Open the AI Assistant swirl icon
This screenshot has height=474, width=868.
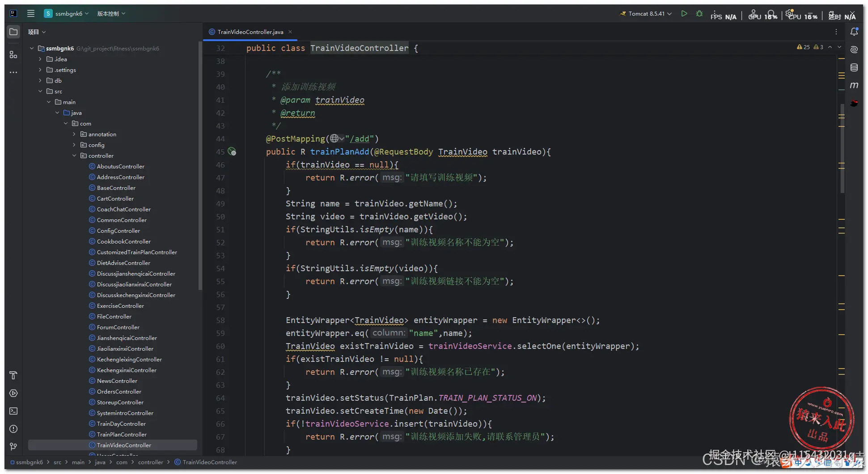(x=854, y=50)
